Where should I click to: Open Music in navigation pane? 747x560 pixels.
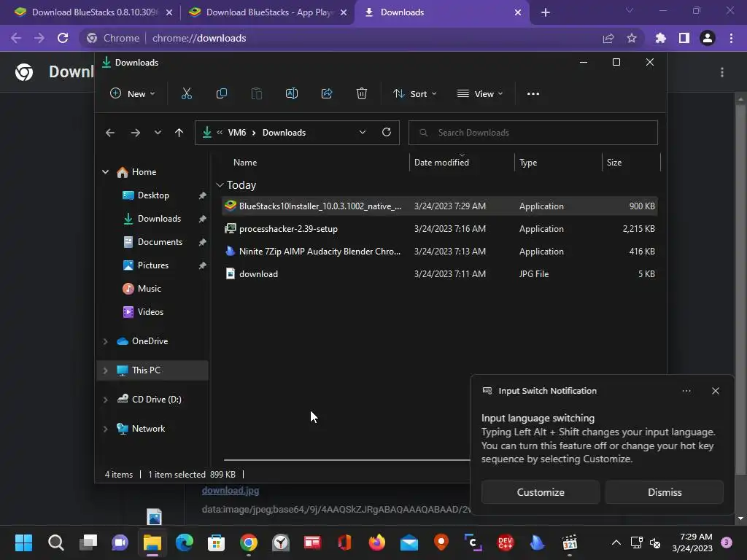click(x=149, y=289)
